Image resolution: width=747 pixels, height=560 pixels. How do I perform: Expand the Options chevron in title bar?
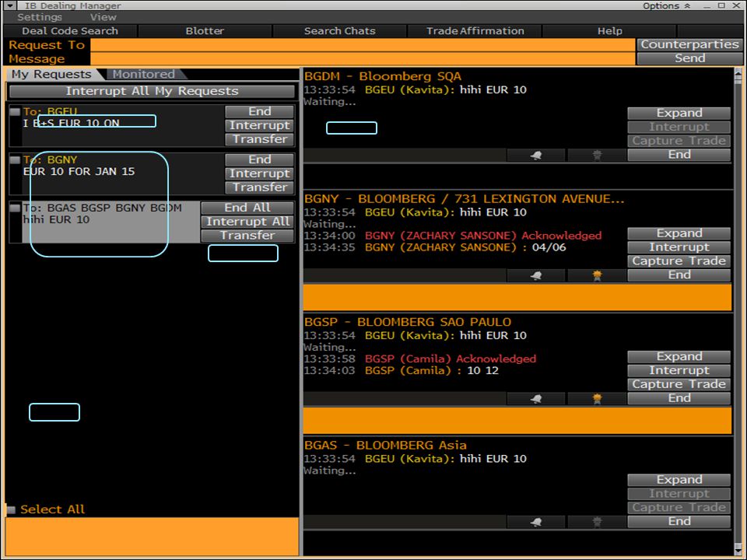coord(687,5)
